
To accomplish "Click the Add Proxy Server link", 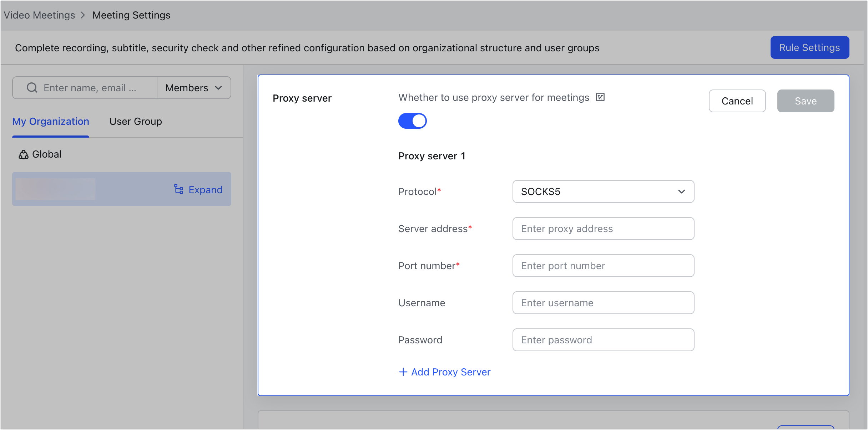I will coord(445,372).
